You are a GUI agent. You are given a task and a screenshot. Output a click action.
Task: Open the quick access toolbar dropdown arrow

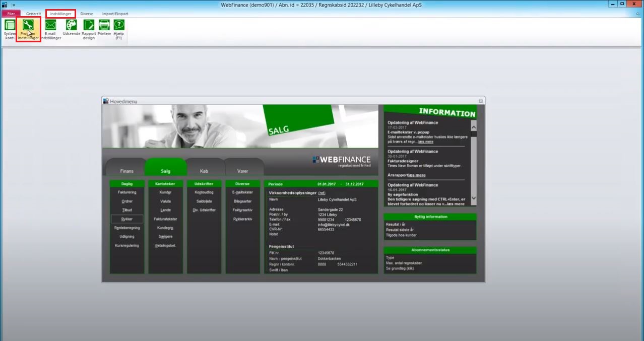click(14, 5)
